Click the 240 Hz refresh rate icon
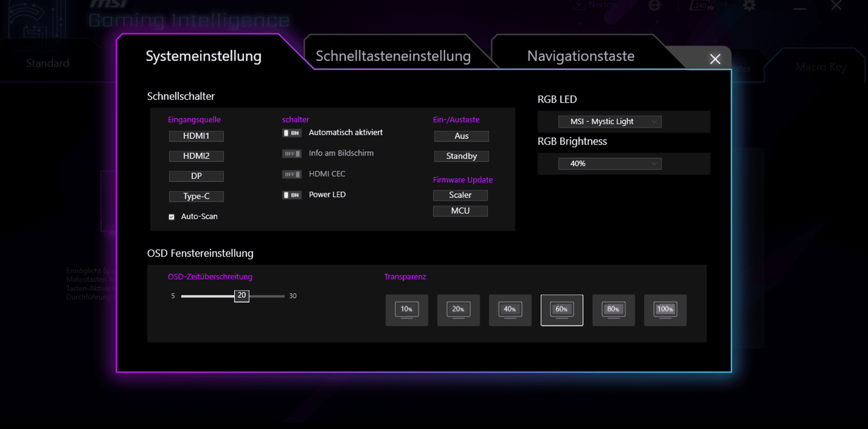Image resolution: width=868 pixels, height=429 pixels. (x=701, y=5)
